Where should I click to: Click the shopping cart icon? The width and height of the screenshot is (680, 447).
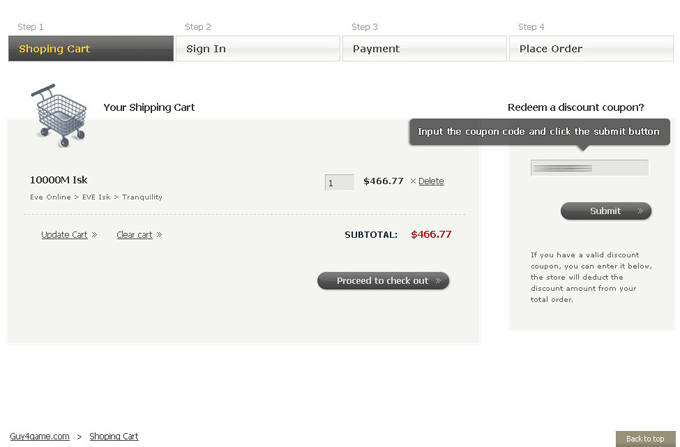coord(59,116)
